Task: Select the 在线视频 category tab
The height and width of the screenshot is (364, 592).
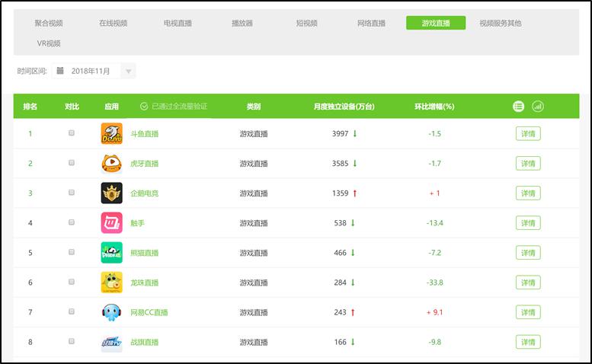Action: point(114,23)
